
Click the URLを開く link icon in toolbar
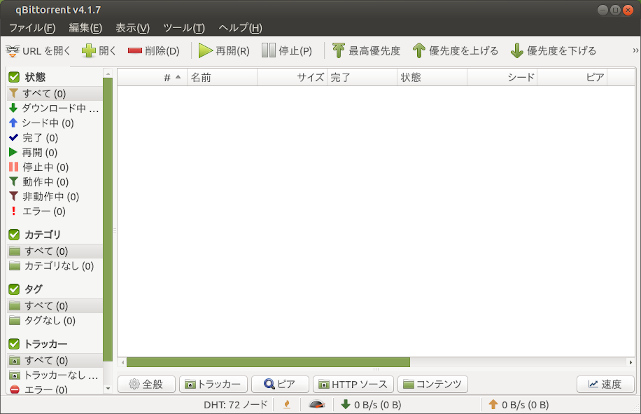pos(12,51)
